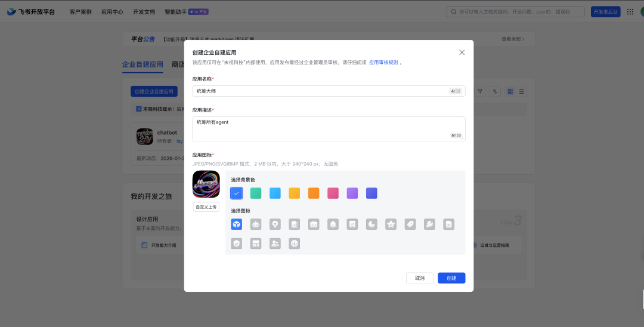Select the bell app icon
Screen dimensions: 644x327
[x=333, y=224]
